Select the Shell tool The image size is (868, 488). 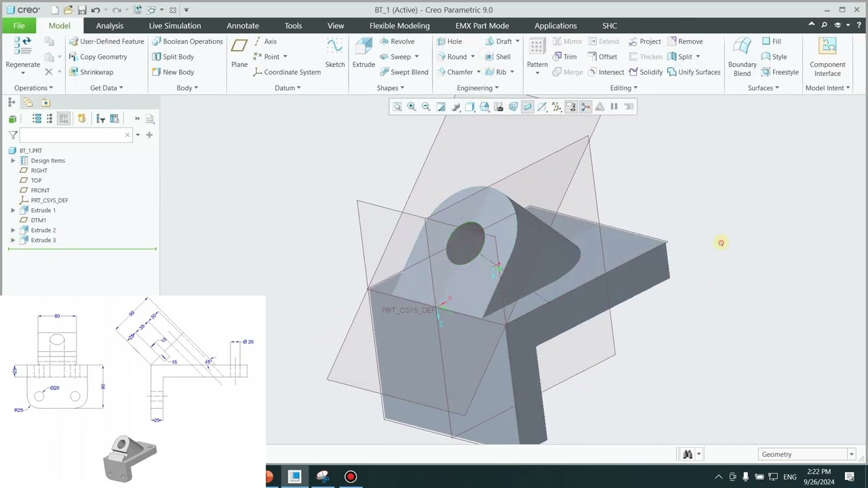click(x=497, y=57)
